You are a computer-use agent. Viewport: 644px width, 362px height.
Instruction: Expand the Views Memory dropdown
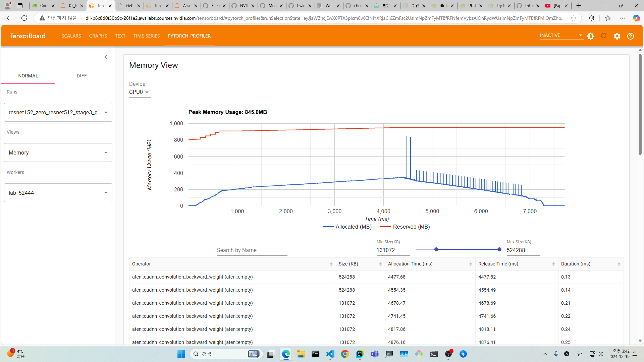click(x=58, y=153)
